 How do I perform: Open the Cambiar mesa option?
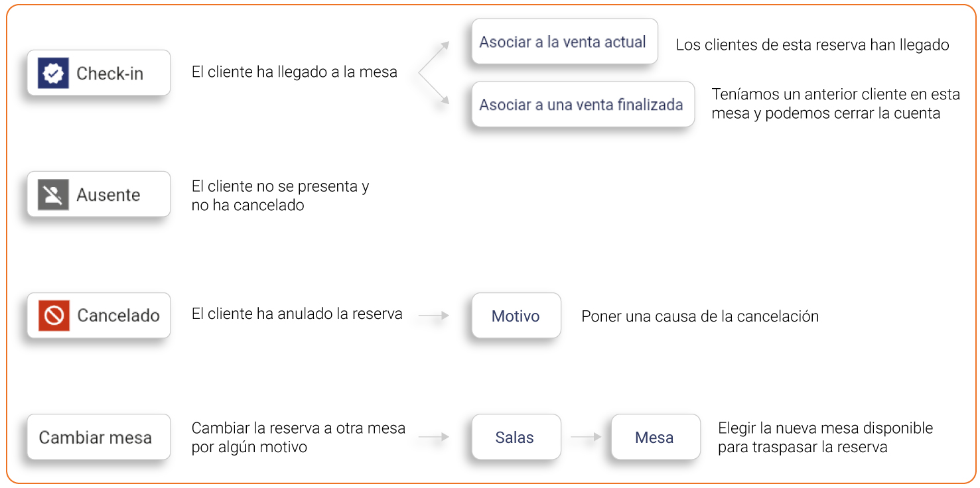click(98, 437)
